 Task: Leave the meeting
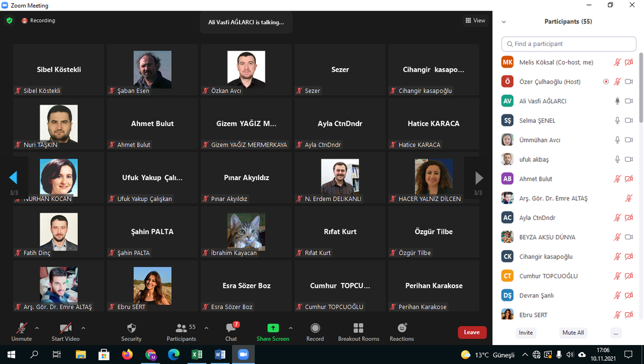click(472, 333)
